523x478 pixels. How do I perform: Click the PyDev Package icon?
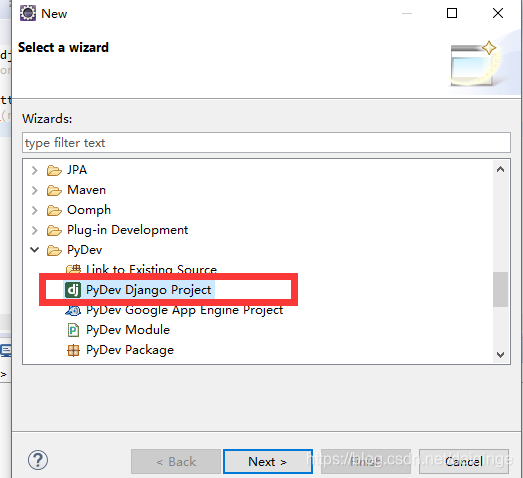coord(73,350)
